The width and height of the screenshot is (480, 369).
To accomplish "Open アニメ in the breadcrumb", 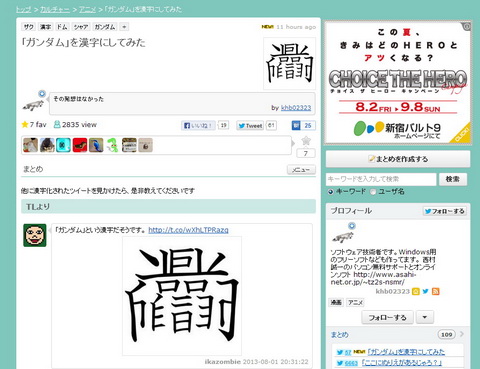I will (87, 9).
